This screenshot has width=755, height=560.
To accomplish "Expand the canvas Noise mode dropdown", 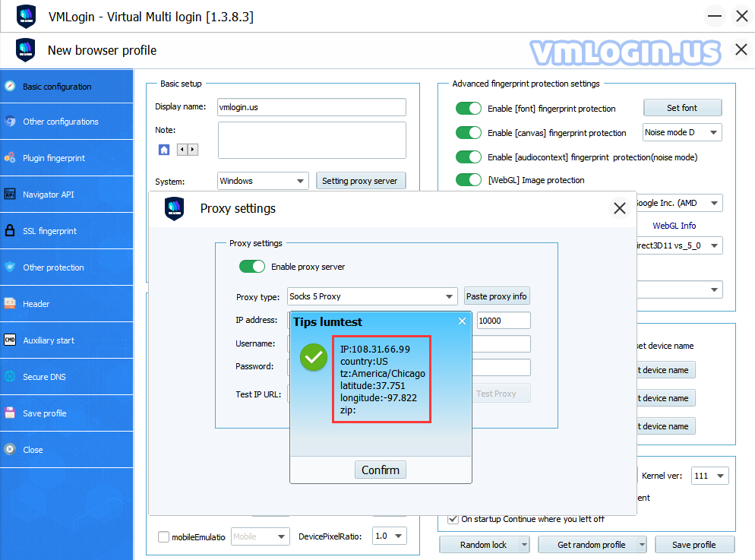I will click(682, 133).
